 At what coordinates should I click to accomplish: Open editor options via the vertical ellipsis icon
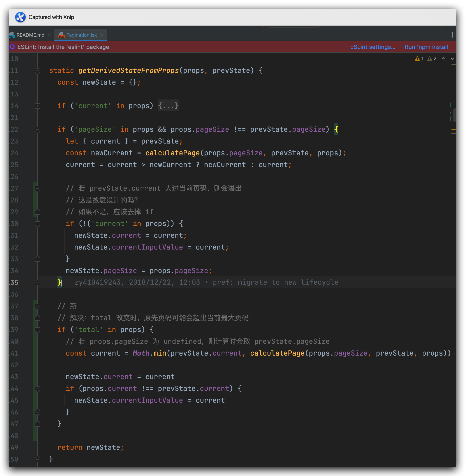click(452, 35)
